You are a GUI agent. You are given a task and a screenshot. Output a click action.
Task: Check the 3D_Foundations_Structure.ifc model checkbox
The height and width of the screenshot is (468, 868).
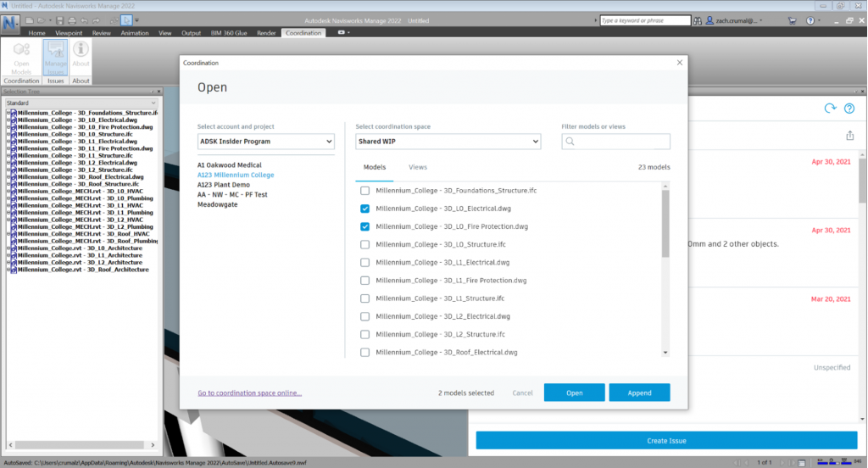click(x=364, y=191)
